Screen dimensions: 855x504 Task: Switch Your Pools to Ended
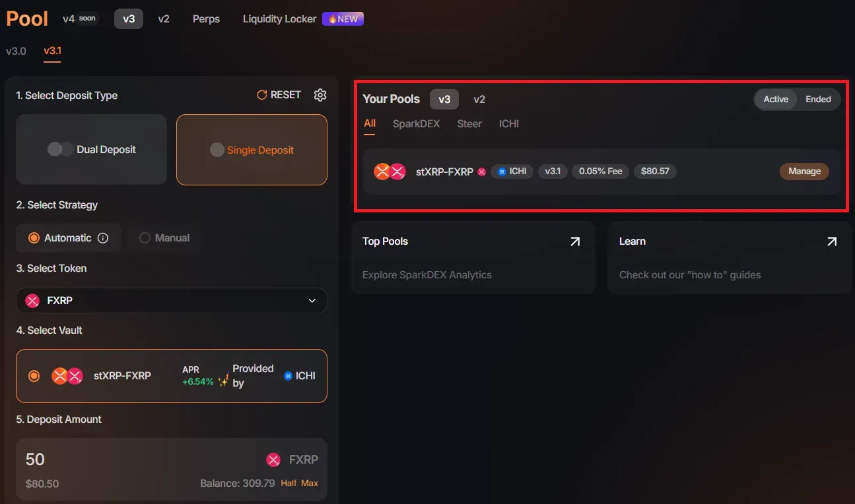[818, 100]
